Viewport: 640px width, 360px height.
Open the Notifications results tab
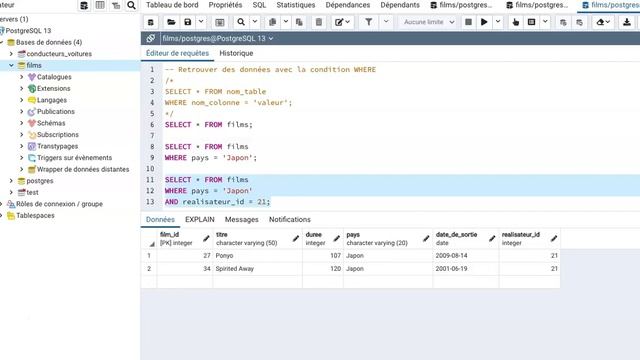(x=290, y=219)
